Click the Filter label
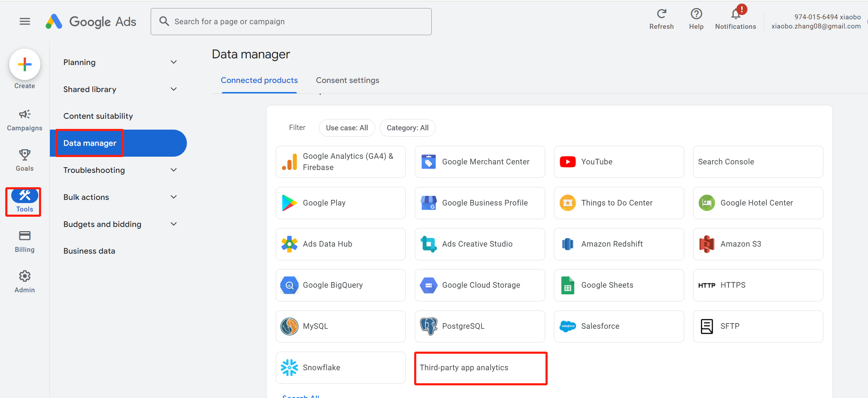This screenshot has width=868, height=398. [297, 128]
